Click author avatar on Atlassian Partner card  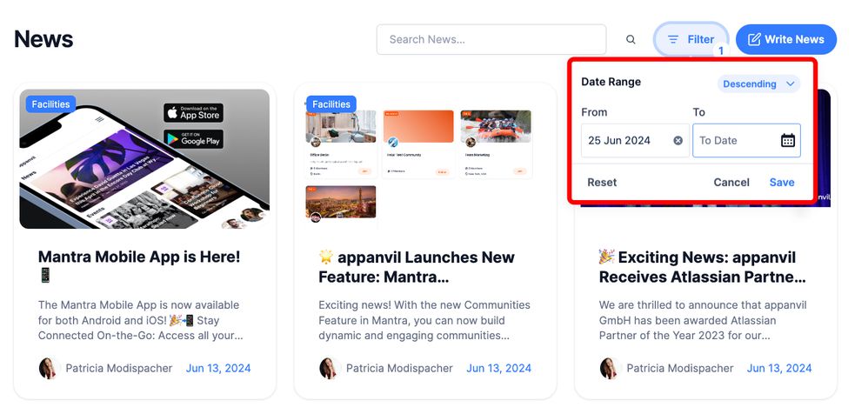pos(610,368)
